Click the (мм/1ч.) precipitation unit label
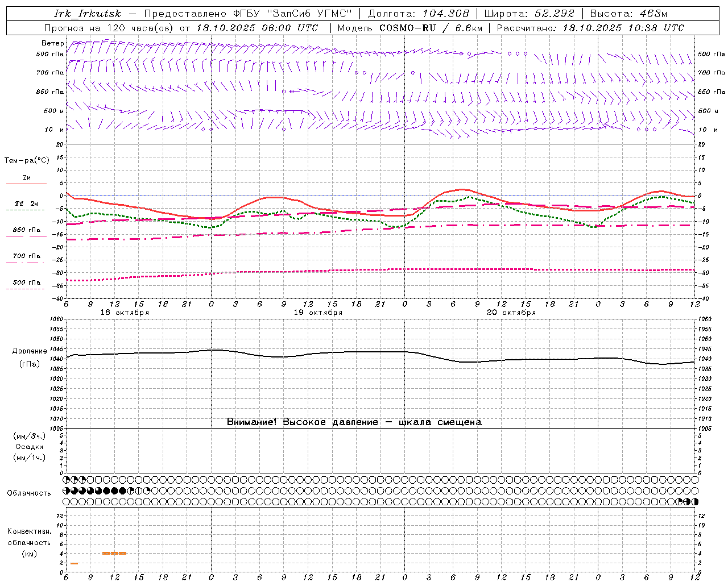The width and height of the screenshot is (728, 582). pyautogui.click(x=30, y=458)
